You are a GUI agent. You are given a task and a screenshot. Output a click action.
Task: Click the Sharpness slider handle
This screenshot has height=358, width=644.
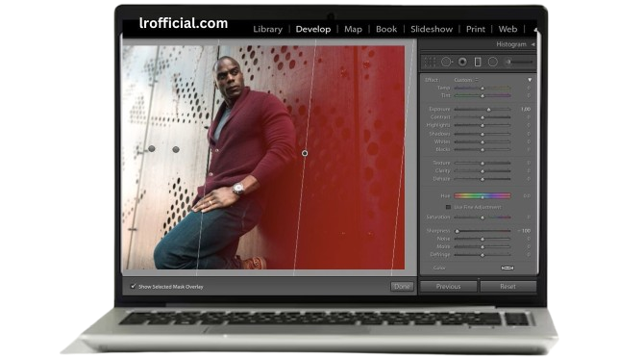coord(458,231)
